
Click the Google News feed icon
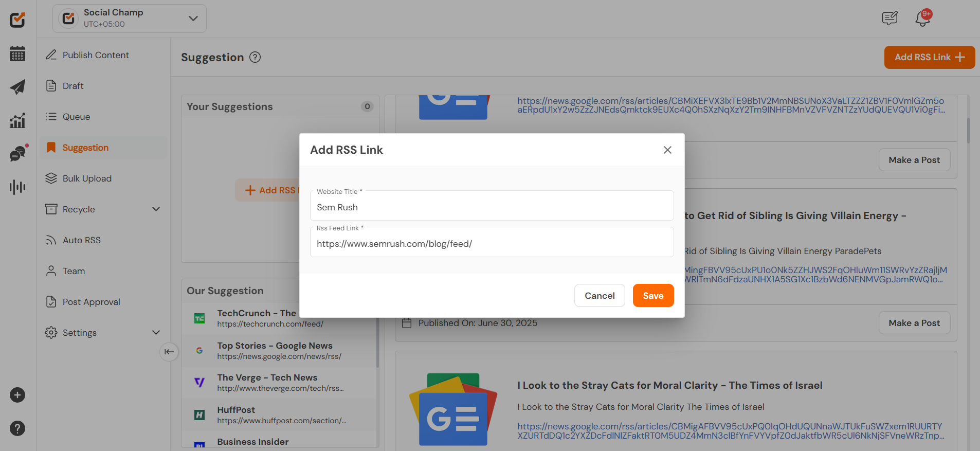click(199, 351)
